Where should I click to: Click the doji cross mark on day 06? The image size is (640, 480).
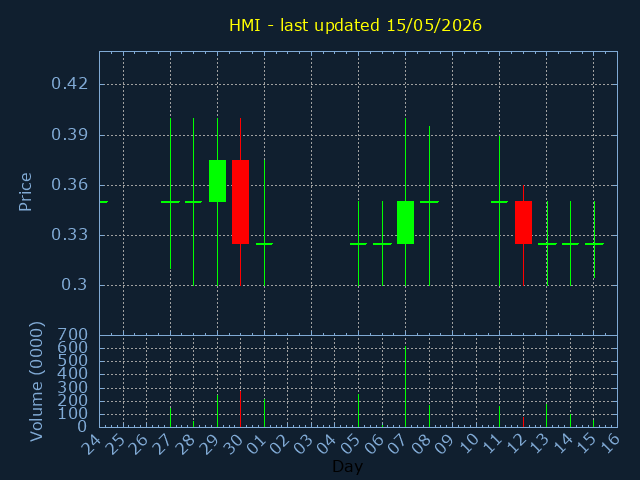coord(382,244)
